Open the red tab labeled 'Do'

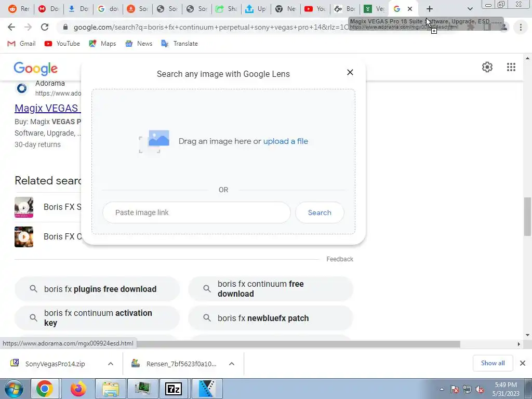(x=48, y=9)
